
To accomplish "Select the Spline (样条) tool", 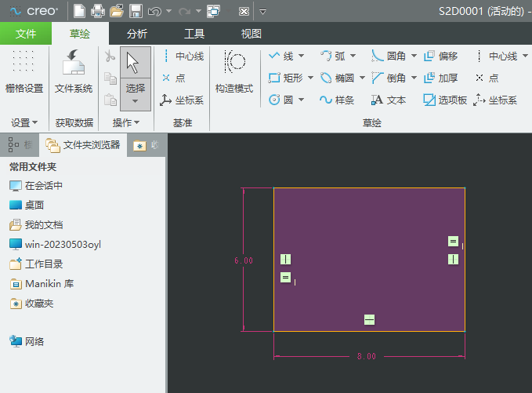I will [337, 100].
